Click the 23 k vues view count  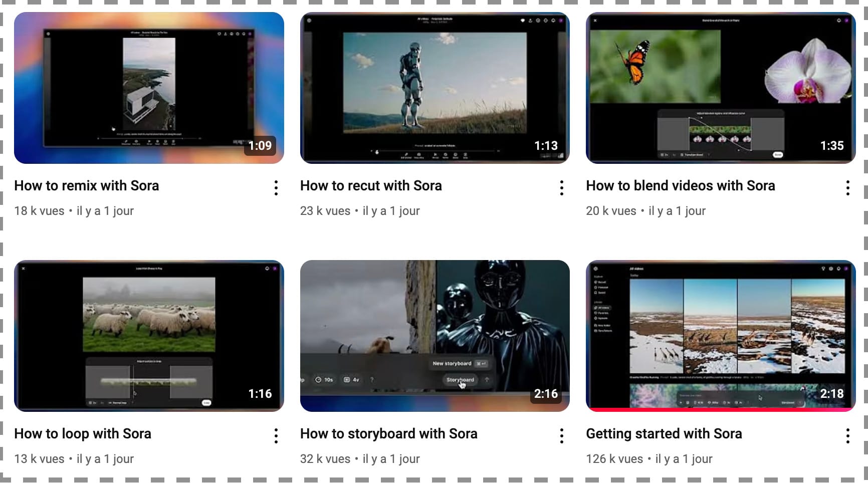pos(325,211)
